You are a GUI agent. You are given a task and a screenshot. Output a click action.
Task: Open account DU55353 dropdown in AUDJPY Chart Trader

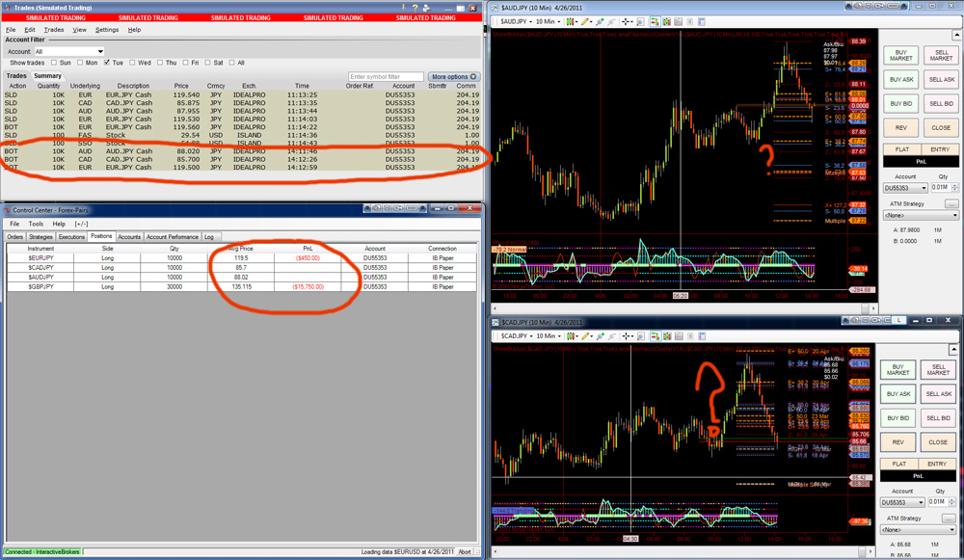click(905, 188)
